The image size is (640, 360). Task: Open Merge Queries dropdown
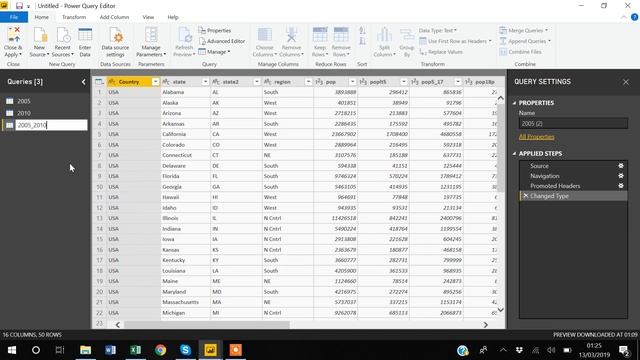[524, 31]
